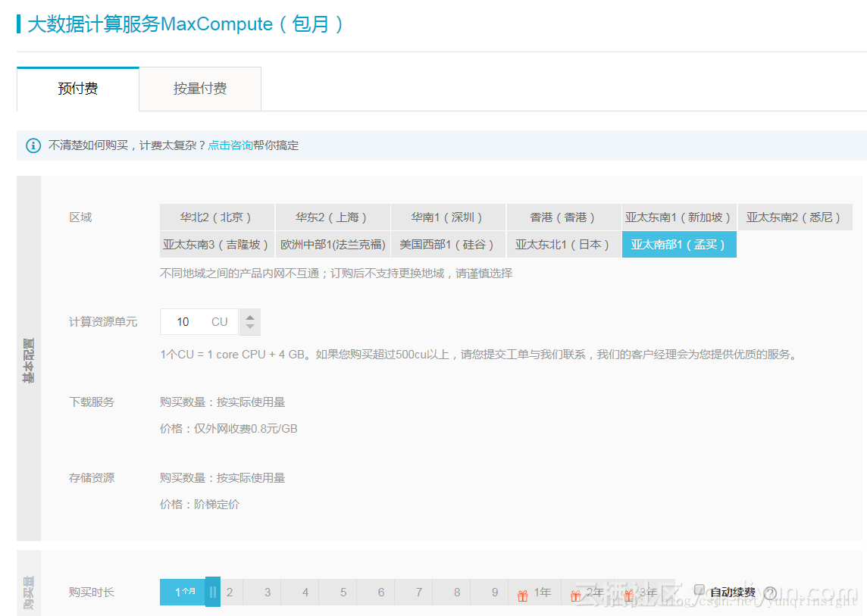Select 6 months purchase duration
The image size is (867, 616).
(x=381, y=592)
